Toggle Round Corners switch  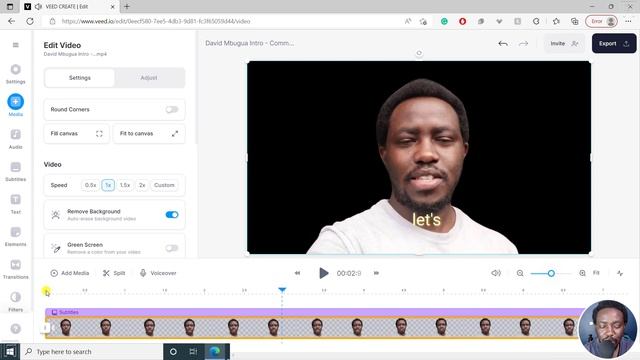pos(172,109)
